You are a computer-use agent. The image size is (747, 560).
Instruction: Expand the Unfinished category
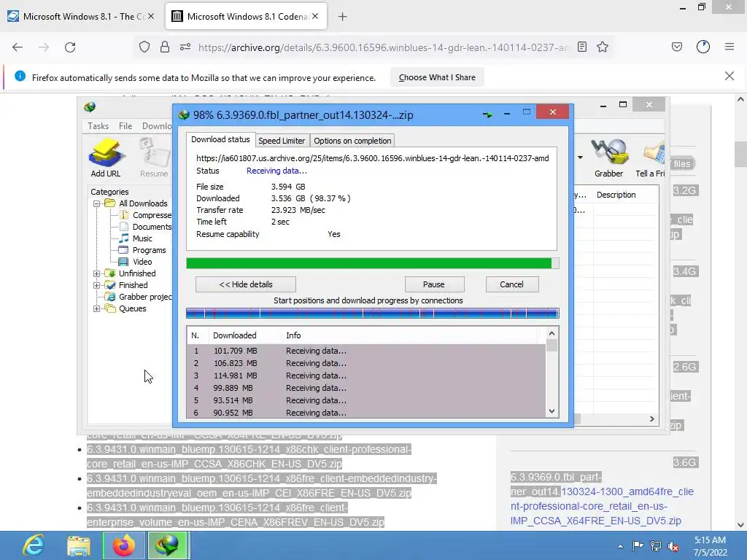point(97,274)
